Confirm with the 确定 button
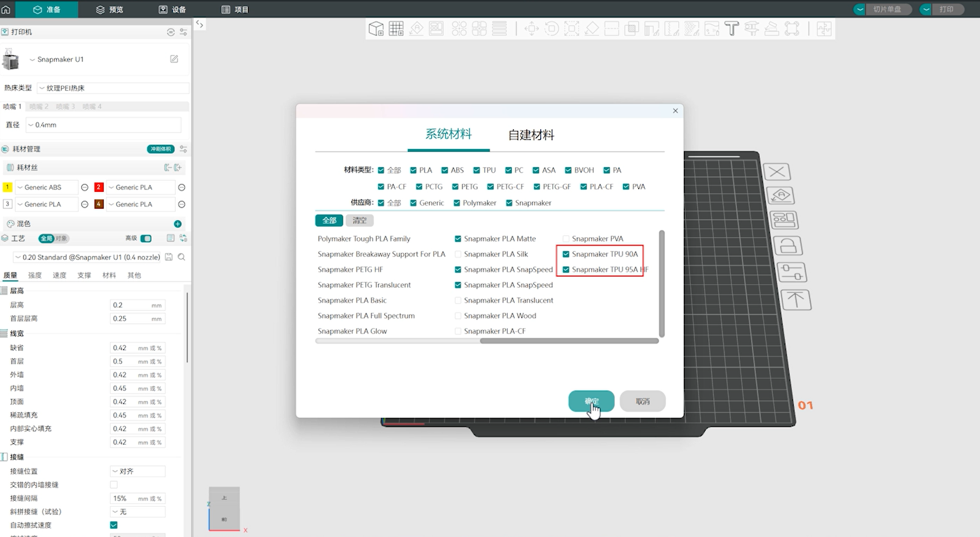This screenshot has height=537, width=980. [591, 401]
